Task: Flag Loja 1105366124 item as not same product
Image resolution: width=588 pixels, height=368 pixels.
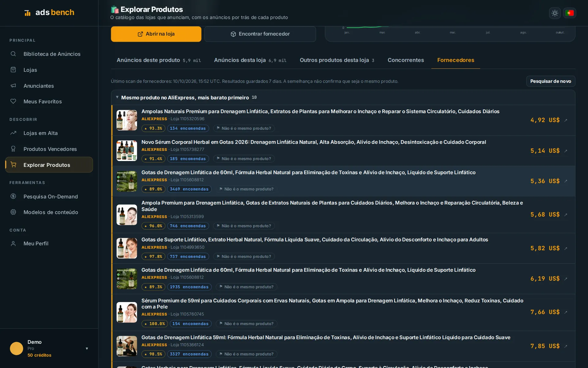Action: 247,354
